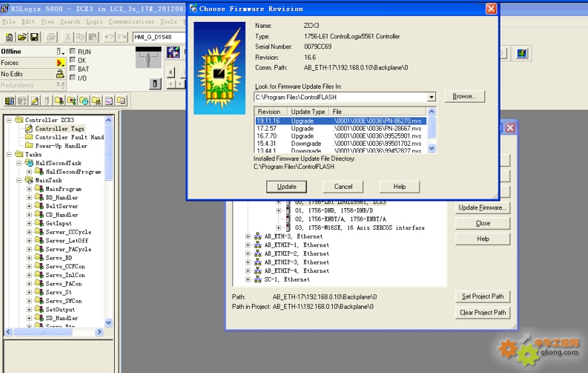Collapse the Controller ZCX3 tree node
The width and height of the screenshot is (588, 373).
(9, 120)
